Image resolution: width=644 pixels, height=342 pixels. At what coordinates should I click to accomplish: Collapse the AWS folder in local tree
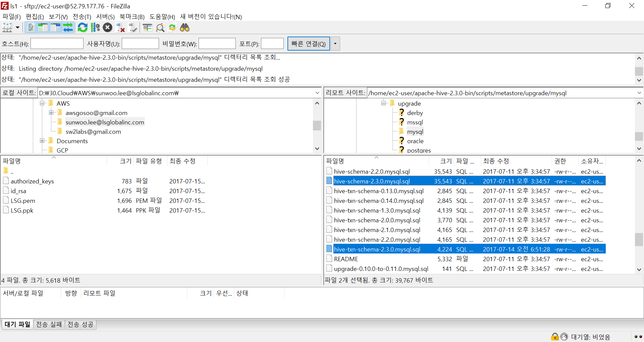[x=42, y=103]
